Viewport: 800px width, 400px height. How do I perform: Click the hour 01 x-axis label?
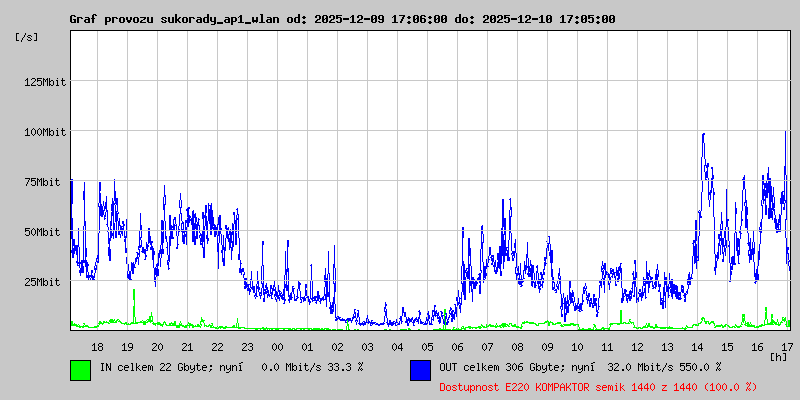[x=307, y=347]
